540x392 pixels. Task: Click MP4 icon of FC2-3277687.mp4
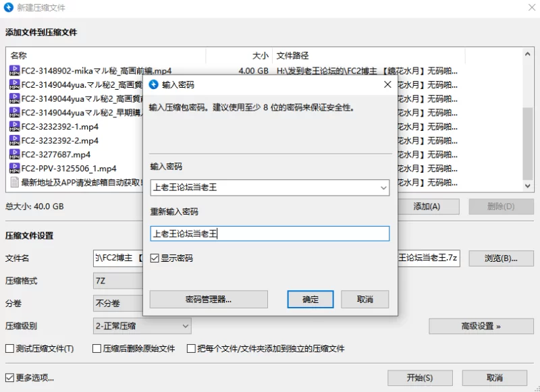14,155
